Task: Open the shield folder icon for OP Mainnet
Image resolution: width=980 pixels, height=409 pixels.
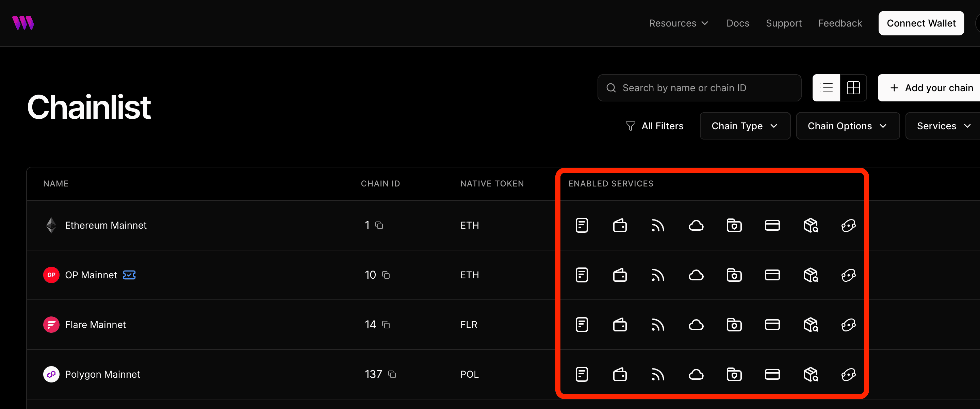Action: [734, 275]
